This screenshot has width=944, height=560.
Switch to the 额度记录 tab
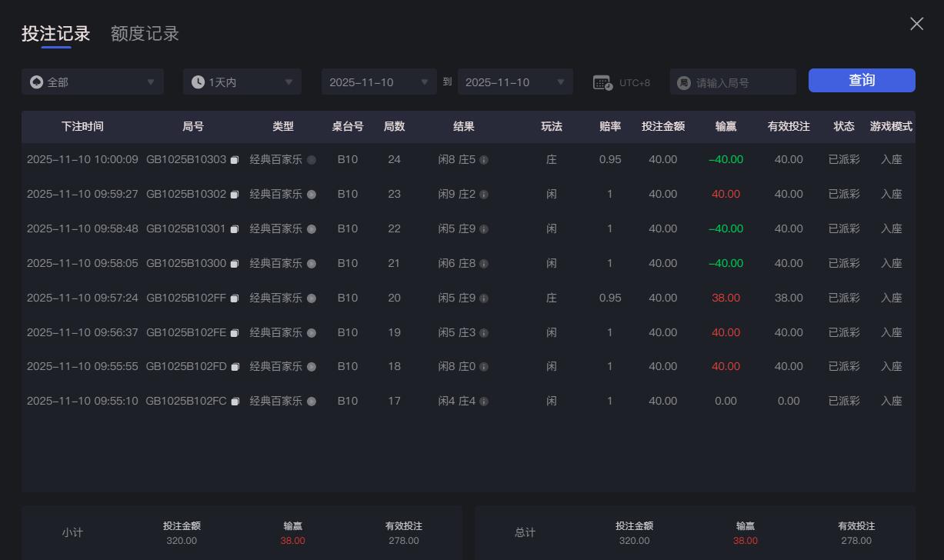tap(145, 33)
